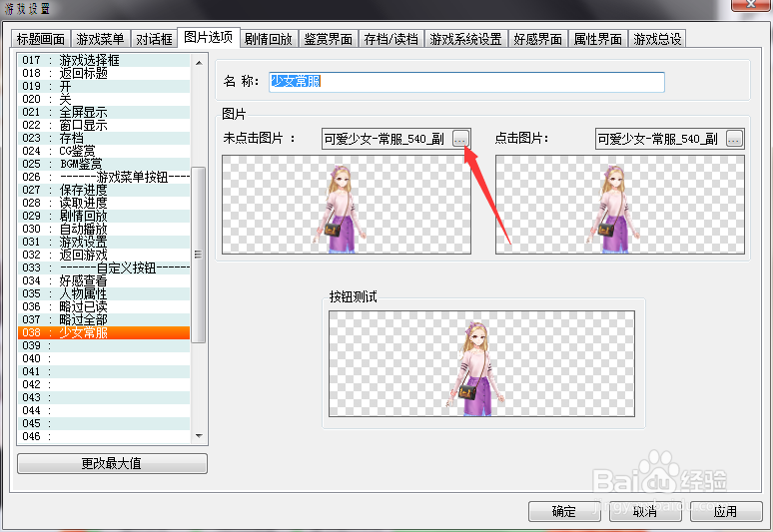The image size is (773, 532).
Task: Click the 确定 button
Action: [564, 511]
